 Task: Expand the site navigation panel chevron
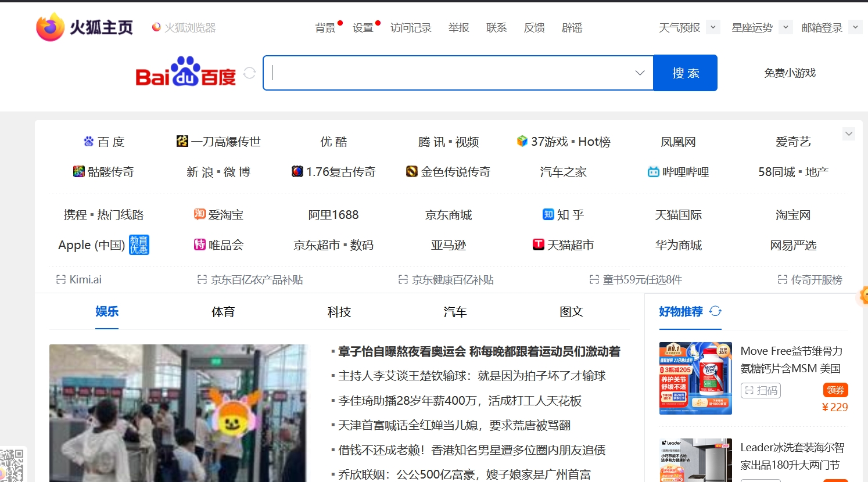(849, 134)
